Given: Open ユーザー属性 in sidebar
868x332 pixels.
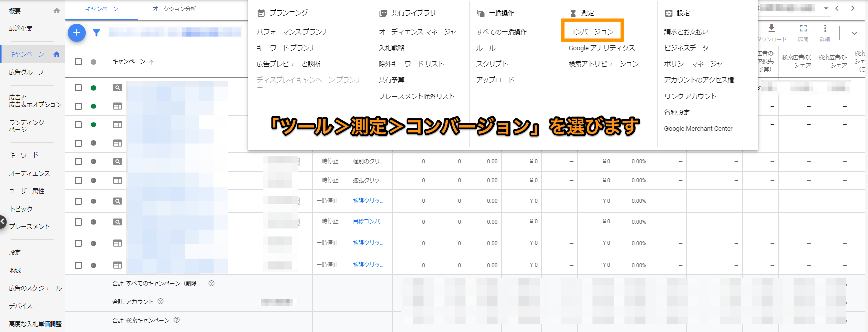Looking at the screenshot, I should coord(27,191).
